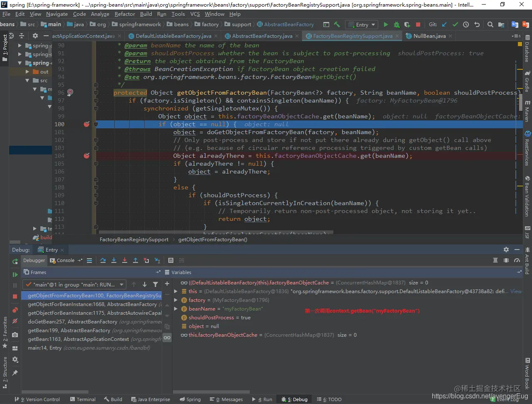
Task: Click the Step Over debugger icon
Action: [103, 260]
